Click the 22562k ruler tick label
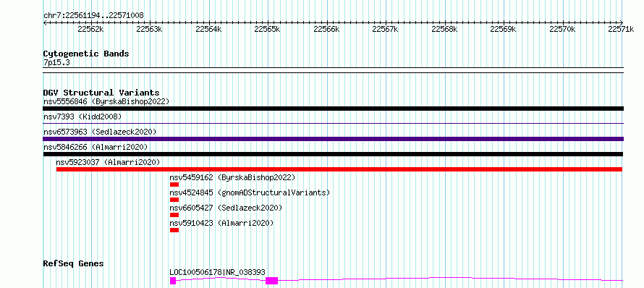 point(90,29)
